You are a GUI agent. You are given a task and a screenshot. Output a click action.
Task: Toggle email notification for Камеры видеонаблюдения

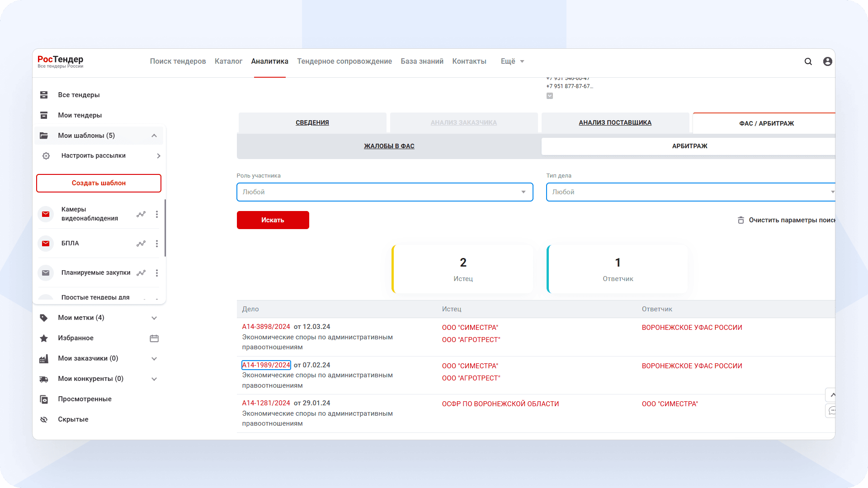click(x=46, y=214)
